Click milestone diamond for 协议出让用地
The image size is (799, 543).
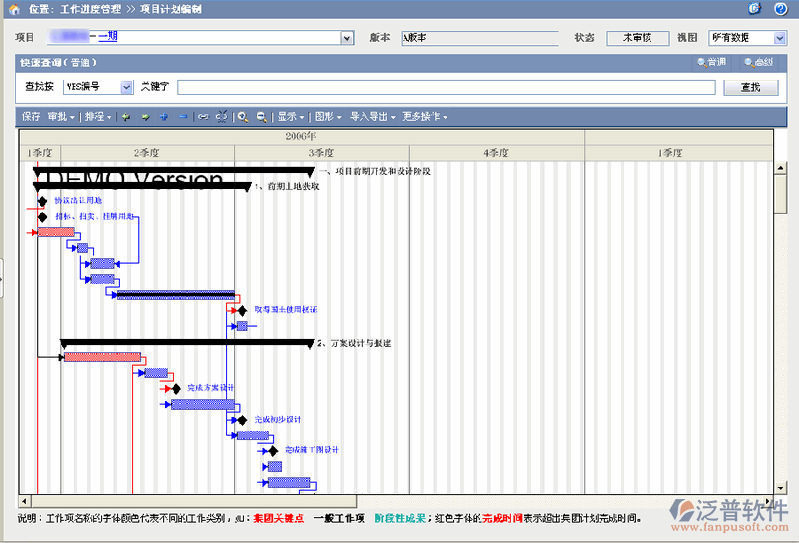pos(42,201)
